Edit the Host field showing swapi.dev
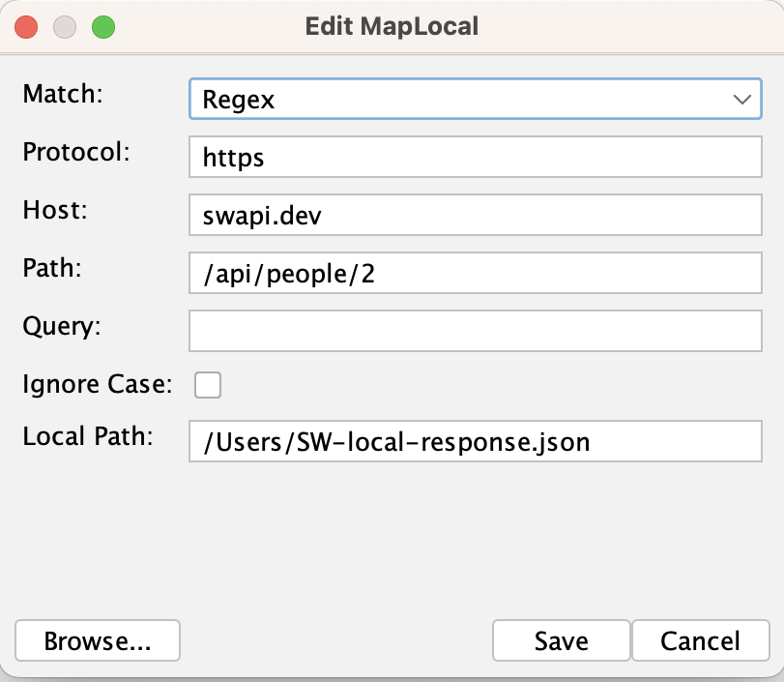The image size is (784, 682). click(474, 215)
